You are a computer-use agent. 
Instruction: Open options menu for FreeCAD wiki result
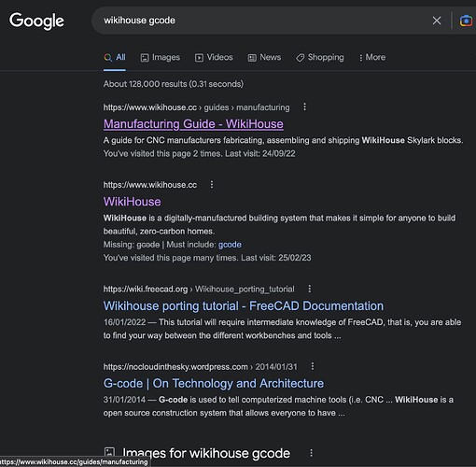point(309,289)
